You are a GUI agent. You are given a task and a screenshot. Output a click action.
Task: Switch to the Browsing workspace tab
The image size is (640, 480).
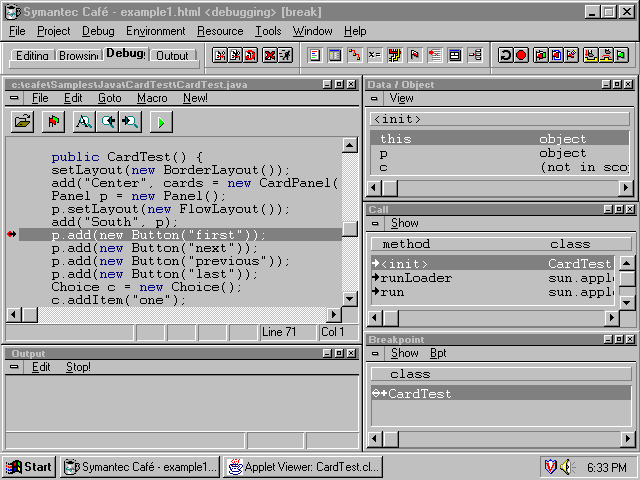tap(78, 56)
